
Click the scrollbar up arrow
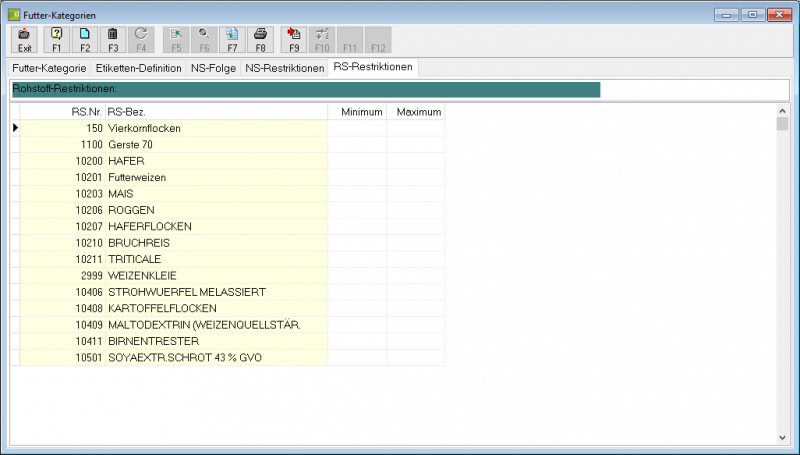click(783, 110)
